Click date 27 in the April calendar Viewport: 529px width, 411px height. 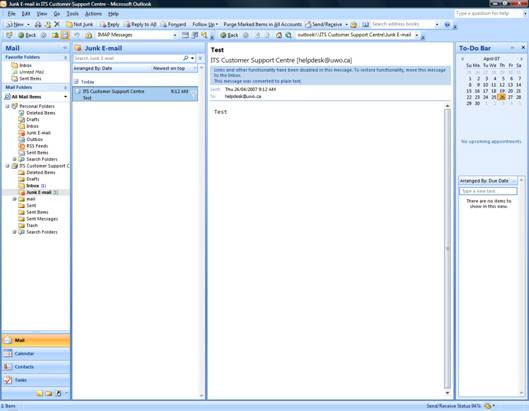tap(510, 97)
